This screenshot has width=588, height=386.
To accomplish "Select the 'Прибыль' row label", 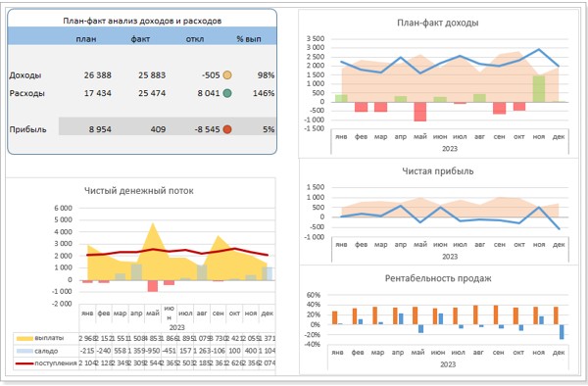I will pos(27,129).
